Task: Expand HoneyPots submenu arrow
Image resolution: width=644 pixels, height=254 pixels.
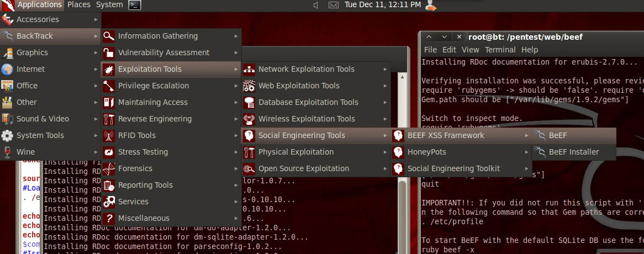Action: (x=525, y=152)
